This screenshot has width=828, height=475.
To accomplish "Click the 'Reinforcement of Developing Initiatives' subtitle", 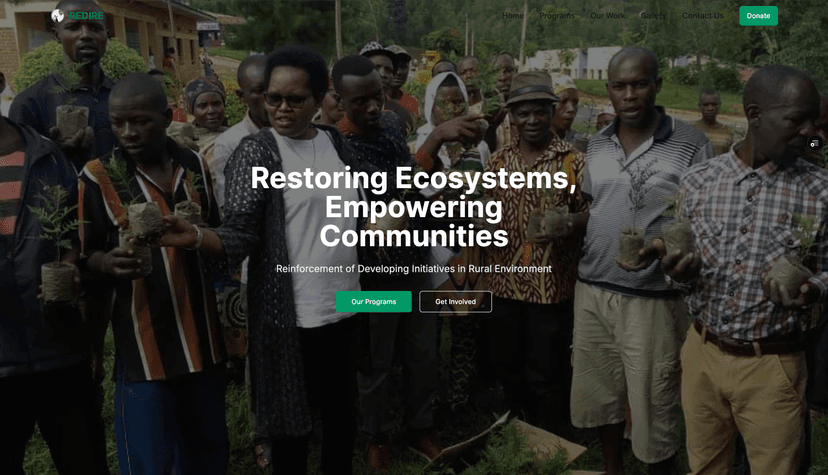I will pos(413,269).
